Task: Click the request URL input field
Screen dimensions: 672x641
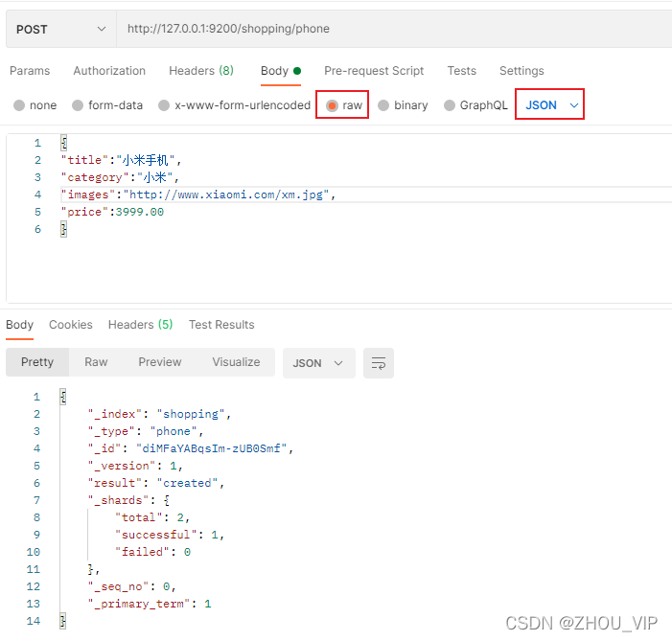Action: tap(394, 29)
